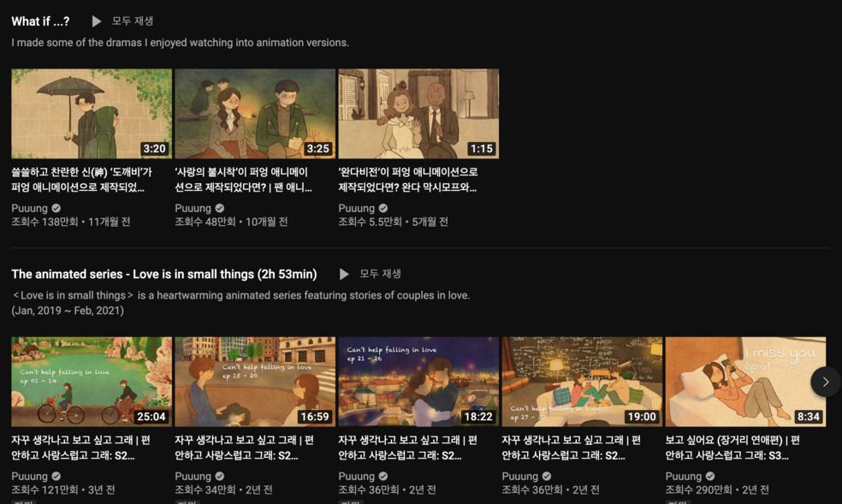The width and height of the screenshot is (842, 504).
Task: Open the '완다비전'이 퍼엉 애니메이션으로 video title
Action: pyautogui.click(x=408, y=180)
